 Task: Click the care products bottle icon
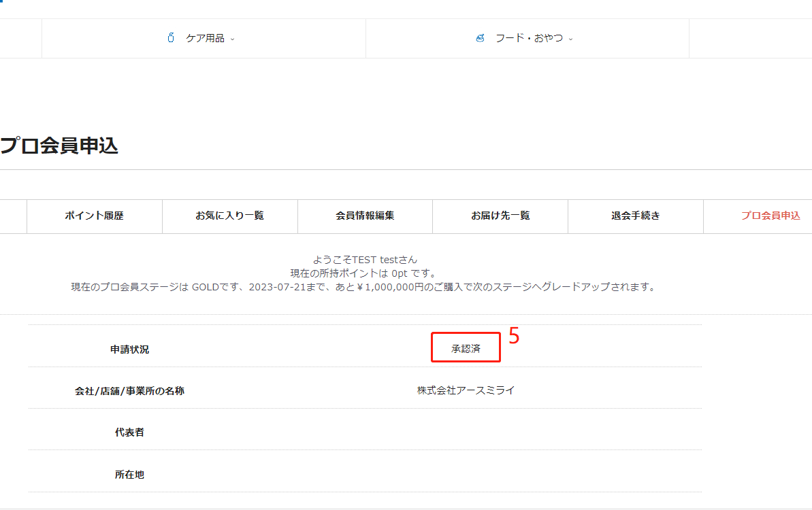tap(171, 38)
